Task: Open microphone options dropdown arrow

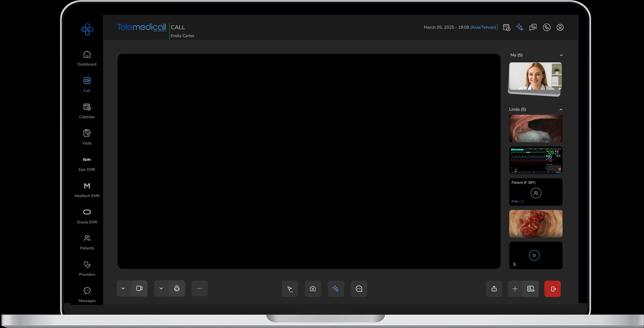Action: [x=161, y=288]
